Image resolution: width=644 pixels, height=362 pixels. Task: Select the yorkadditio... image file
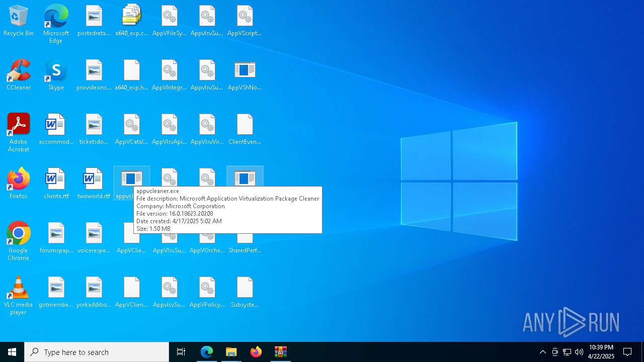tap(94, 293)
